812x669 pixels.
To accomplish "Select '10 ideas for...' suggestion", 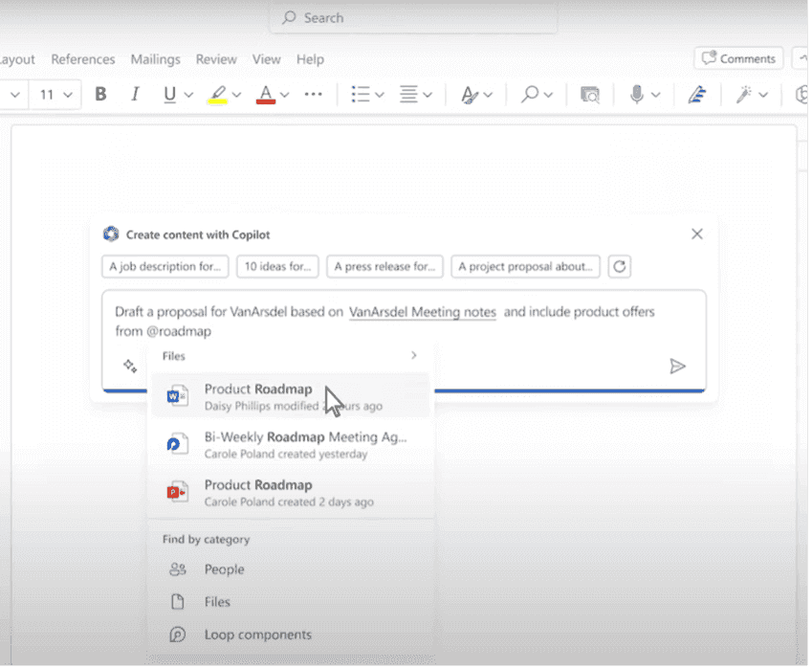I will point(277,266).
